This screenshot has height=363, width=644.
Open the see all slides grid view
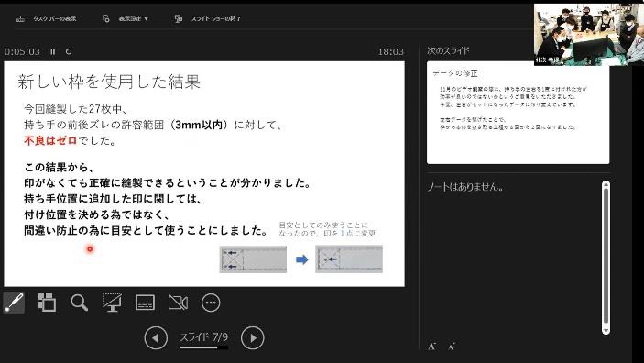point(47,302)
